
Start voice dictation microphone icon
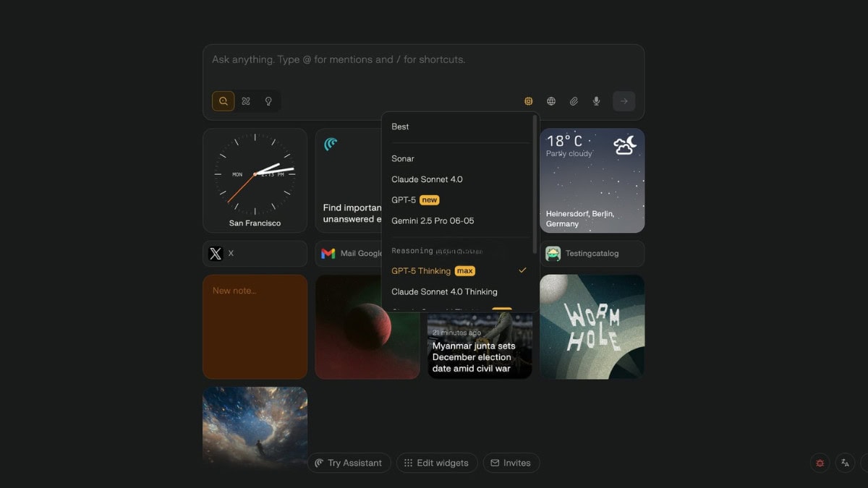(596, 101)
